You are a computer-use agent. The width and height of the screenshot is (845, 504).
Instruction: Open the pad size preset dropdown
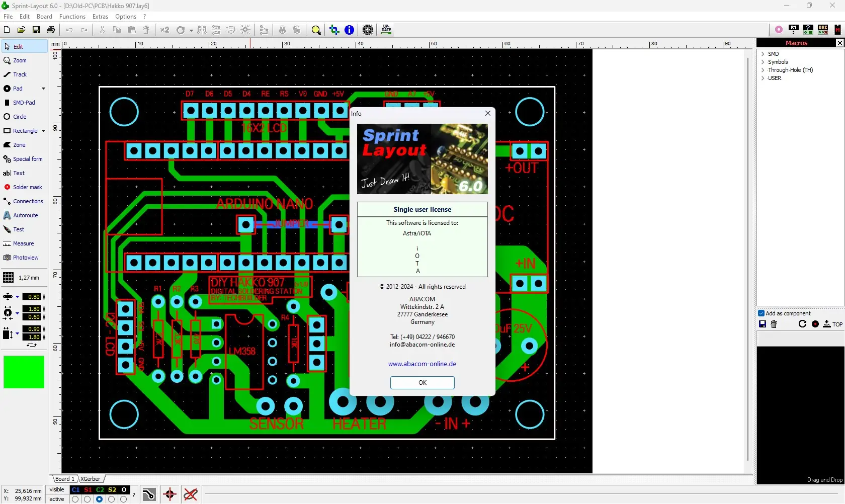tap(17, 313)
